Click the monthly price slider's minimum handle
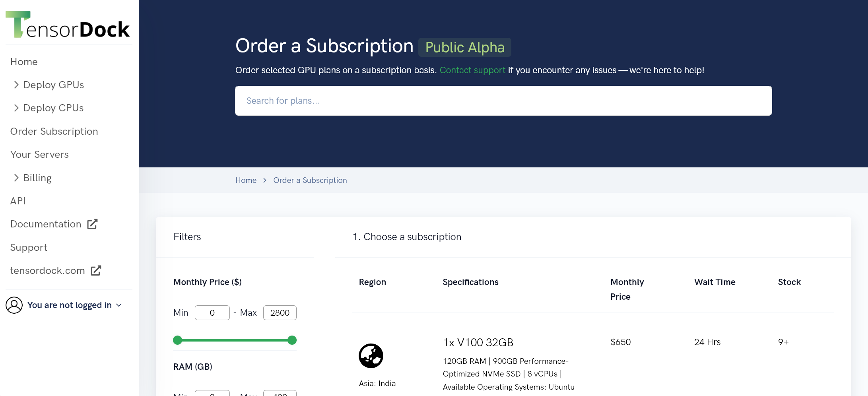 pyautogui.click(x=178, y=340)
